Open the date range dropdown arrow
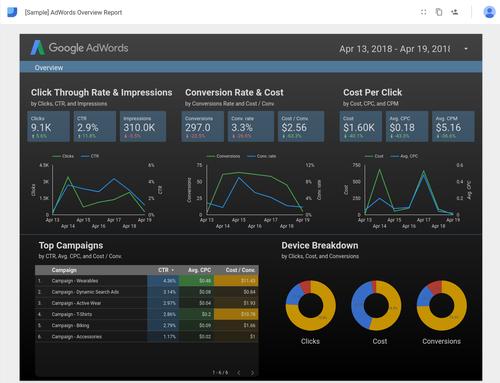The image size is (500, 383). (x=466, y=49)
